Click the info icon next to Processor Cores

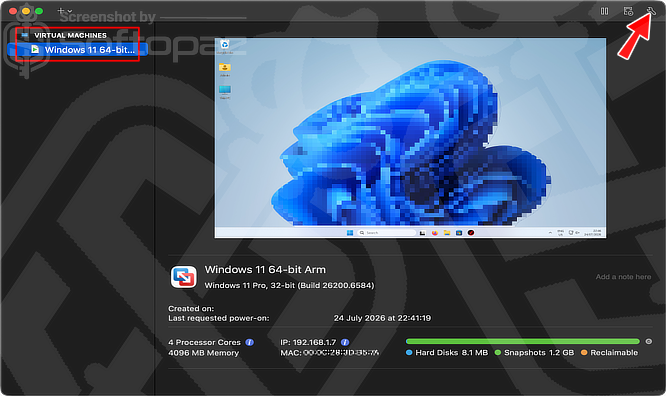(249, 342)
